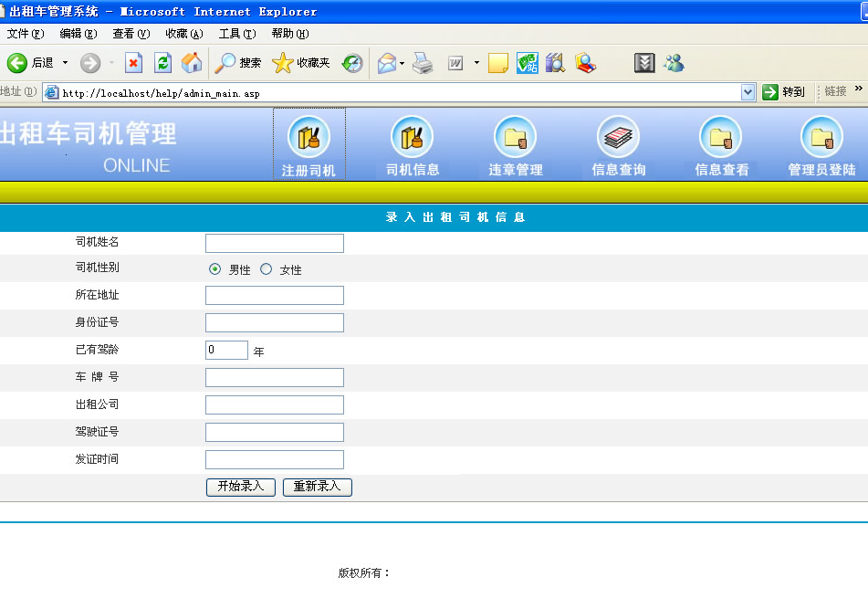868x609 pixels.
Task: Select the 女性 gender radio button
Action: click(267, 269)
